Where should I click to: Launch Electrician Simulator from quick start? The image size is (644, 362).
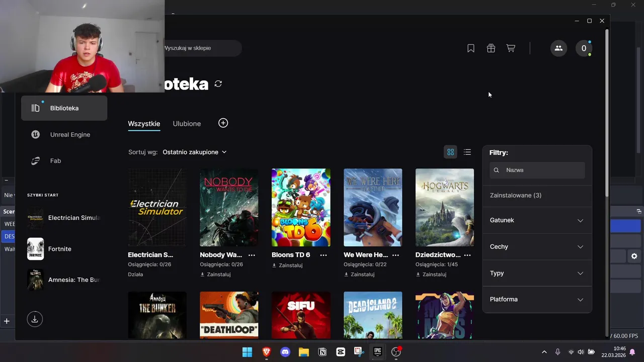pyautogui.click(x=64, y=218)
